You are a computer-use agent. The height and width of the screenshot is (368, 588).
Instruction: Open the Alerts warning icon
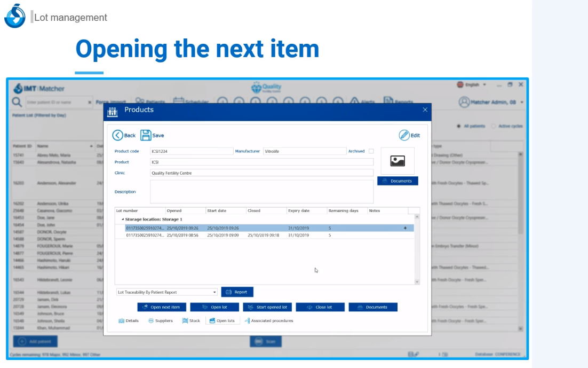pos(354,101)
